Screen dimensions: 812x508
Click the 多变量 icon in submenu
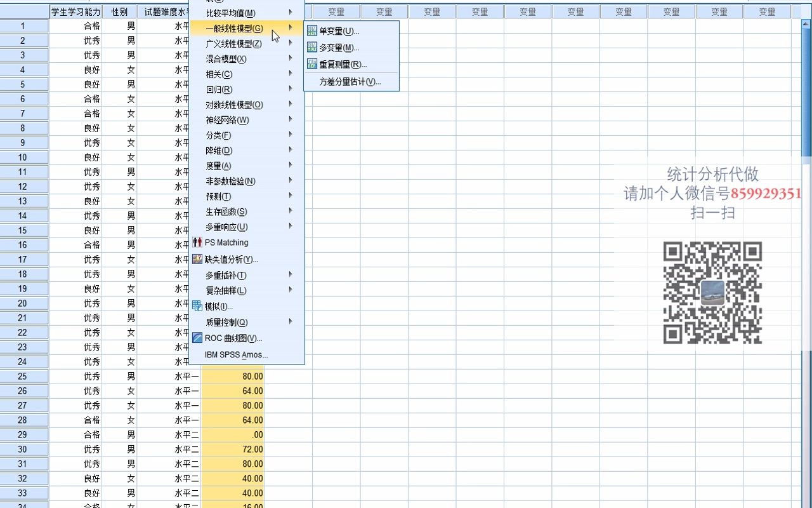pos(312,47)
